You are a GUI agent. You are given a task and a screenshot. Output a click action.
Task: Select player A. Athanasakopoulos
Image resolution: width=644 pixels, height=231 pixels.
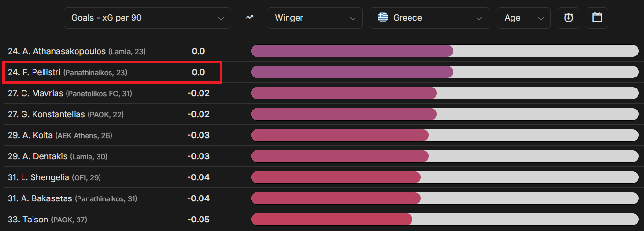point(77,51)
